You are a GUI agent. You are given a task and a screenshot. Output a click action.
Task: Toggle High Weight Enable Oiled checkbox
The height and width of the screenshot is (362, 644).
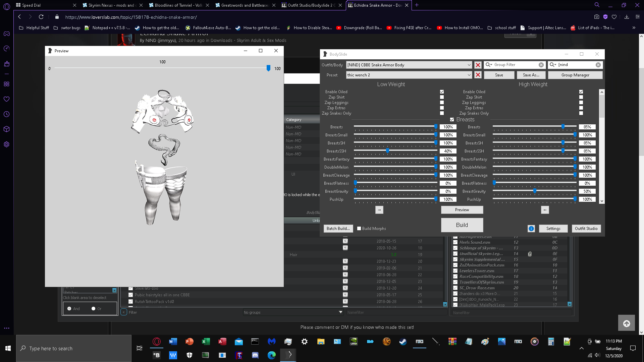click(x=581, y=92)
